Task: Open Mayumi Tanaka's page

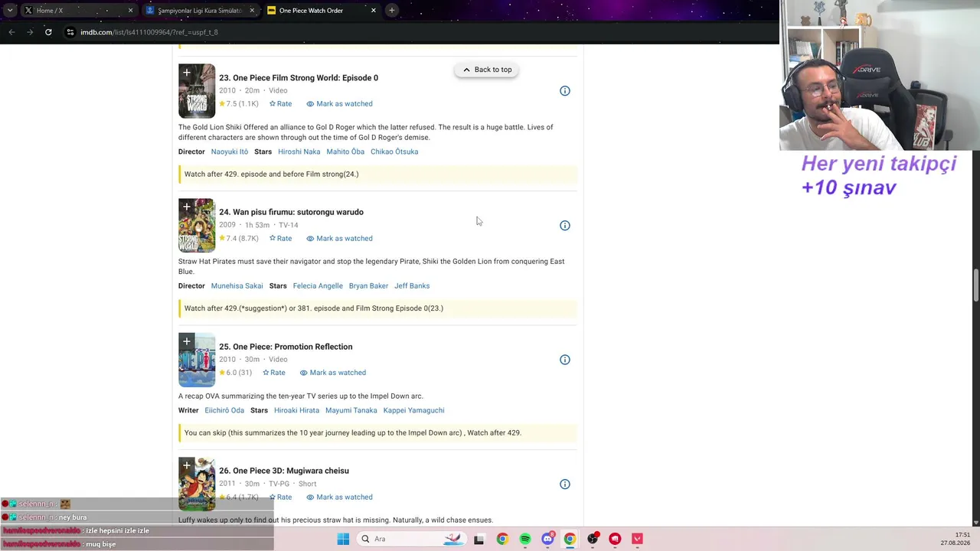Action: coord(351,410)
